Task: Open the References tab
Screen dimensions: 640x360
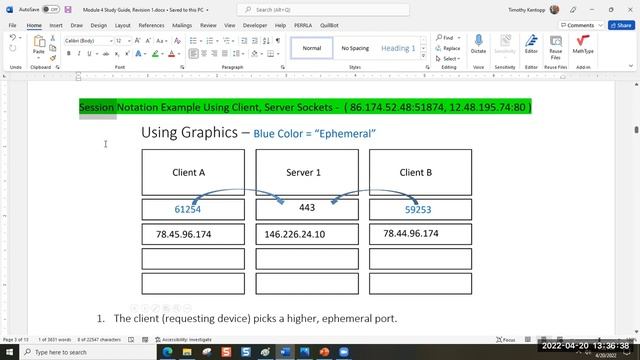Action: (x=151, y=25)
